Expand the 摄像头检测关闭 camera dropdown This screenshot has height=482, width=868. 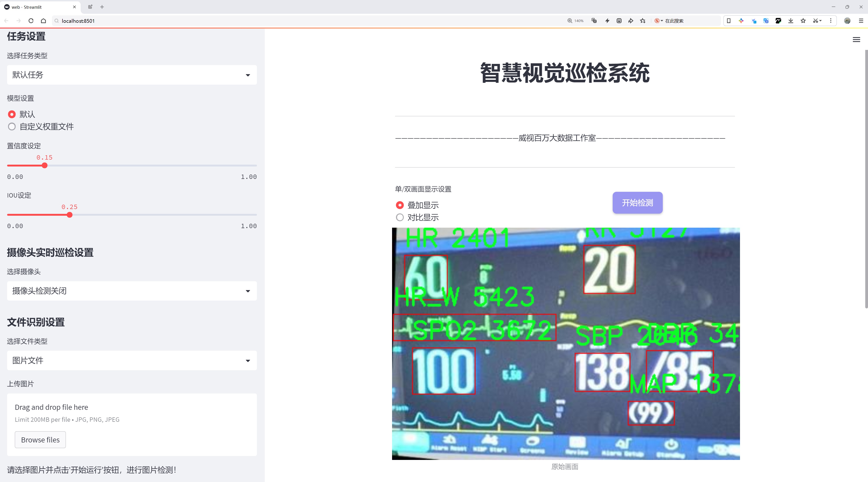point(132,291)
